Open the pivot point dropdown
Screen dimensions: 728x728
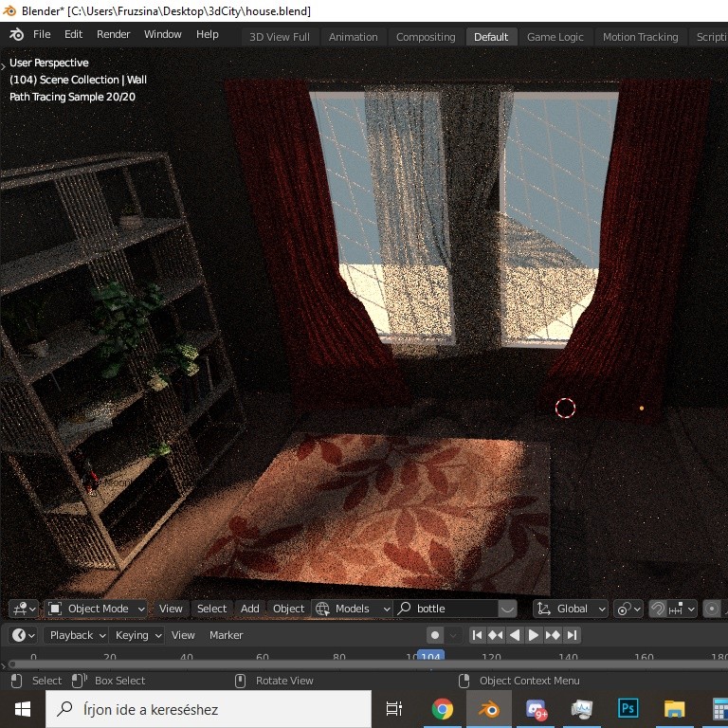click(x=628, y=609)
